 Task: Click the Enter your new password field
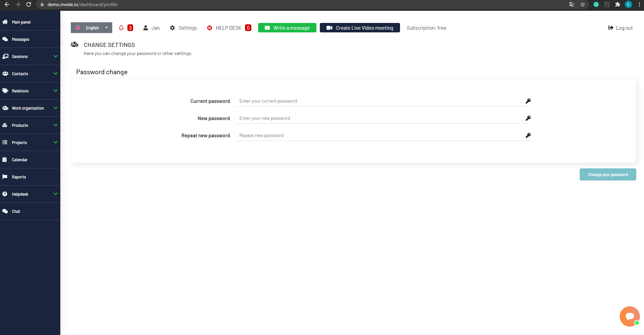[337, 118]
